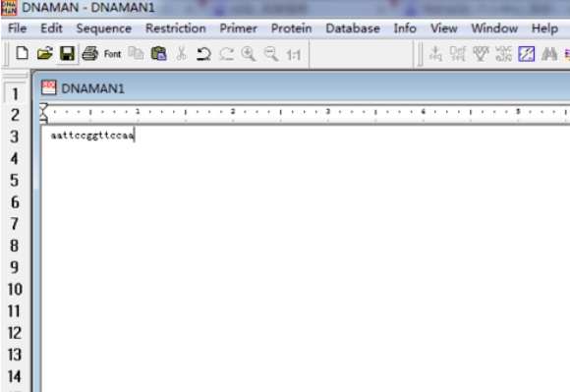
Task: Open the Sequence menu
Action: [x=104, y=28]
